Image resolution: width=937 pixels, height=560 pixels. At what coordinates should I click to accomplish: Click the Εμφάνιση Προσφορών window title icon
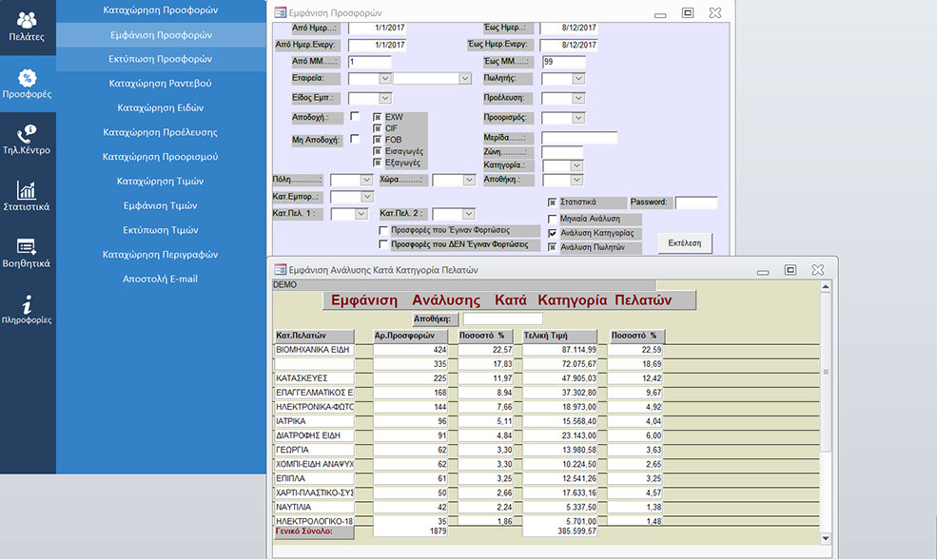[x=279, y=12]
